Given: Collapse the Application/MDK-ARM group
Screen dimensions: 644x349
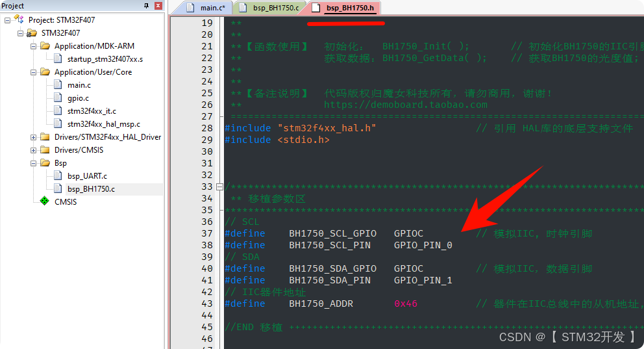Looking at the screenshot, I should (34, 46).
